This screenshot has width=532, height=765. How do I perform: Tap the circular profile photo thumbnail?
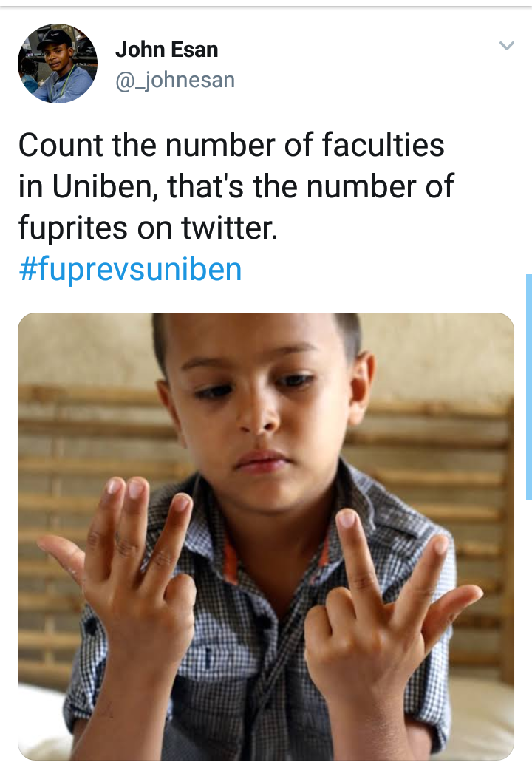tap(58, 64)
